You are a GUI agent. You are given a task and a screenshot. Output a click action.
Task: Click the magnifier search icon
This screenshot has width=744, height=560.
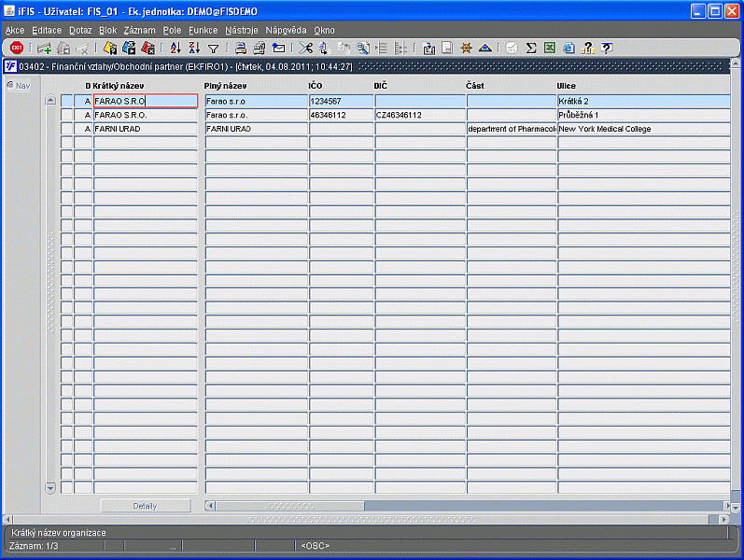click(363, 48)
